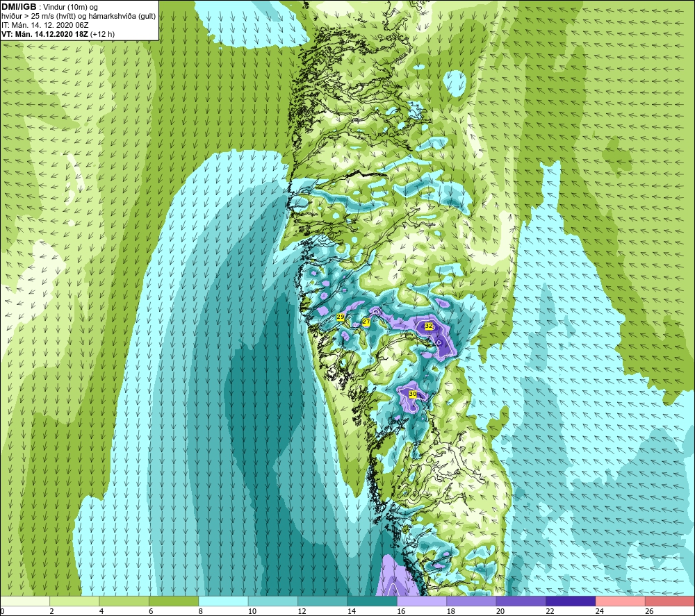Select the dark teal 14–16 m/s legend swatch
695x616 pixels.
point(373,601)
